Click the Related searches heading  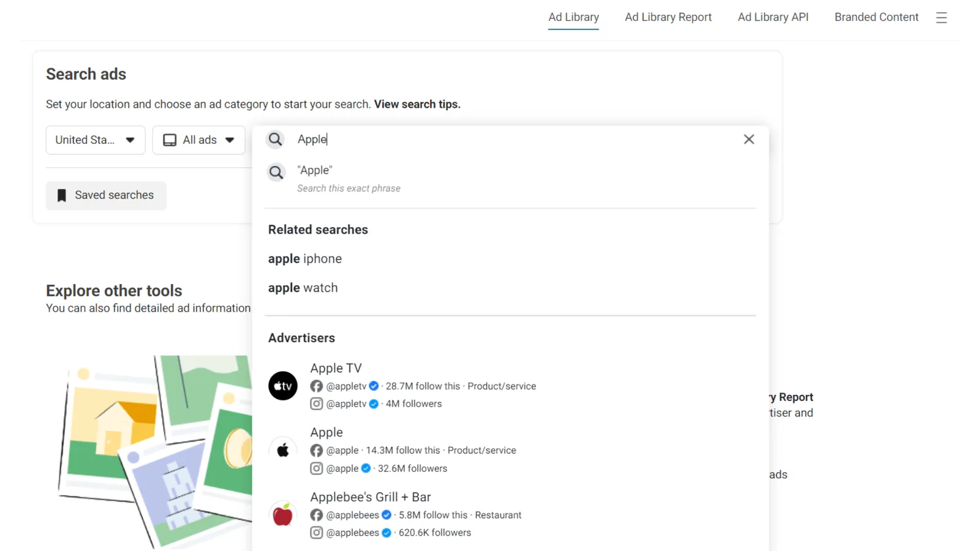(318, 230)
